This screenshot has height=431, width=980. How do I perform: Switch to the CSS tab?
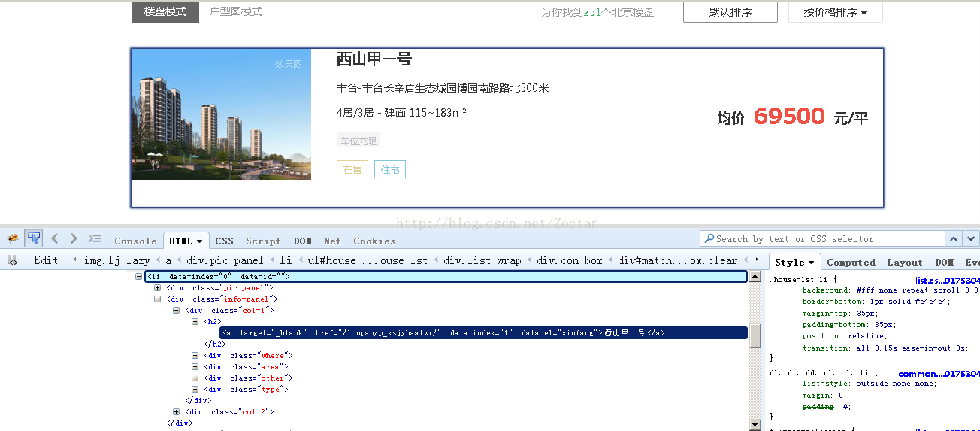pyautogui.click(x=224, y=241)
